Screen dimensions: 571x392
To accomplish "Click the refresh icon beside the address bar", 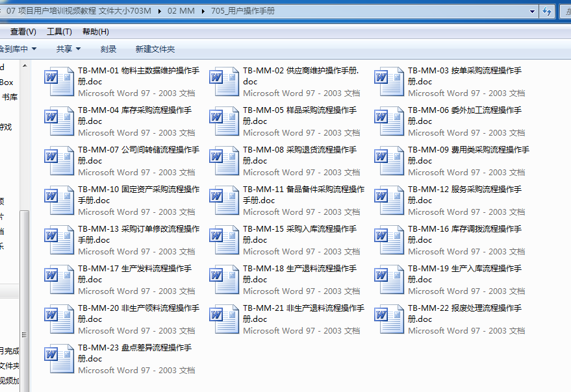I will [546, 11].
